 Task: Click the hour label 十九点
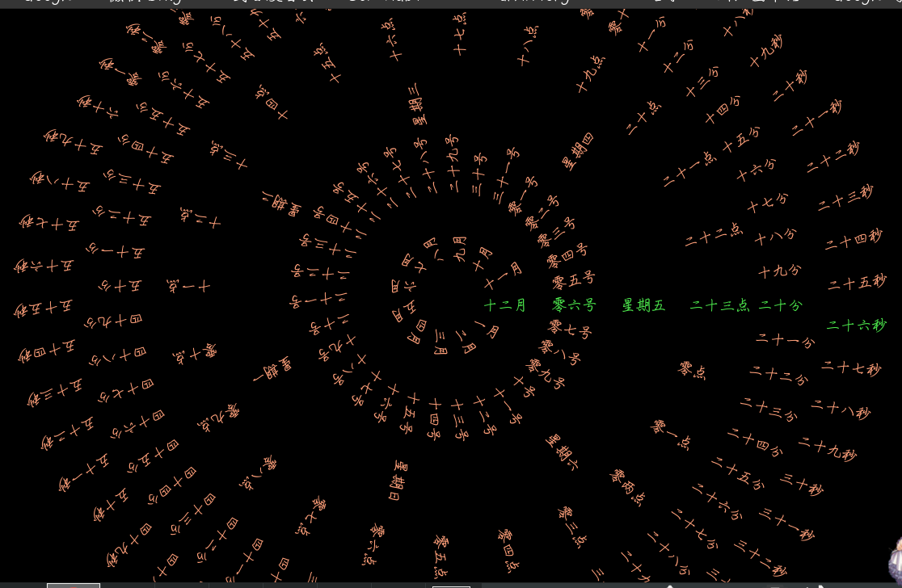[x=592, y=74]
